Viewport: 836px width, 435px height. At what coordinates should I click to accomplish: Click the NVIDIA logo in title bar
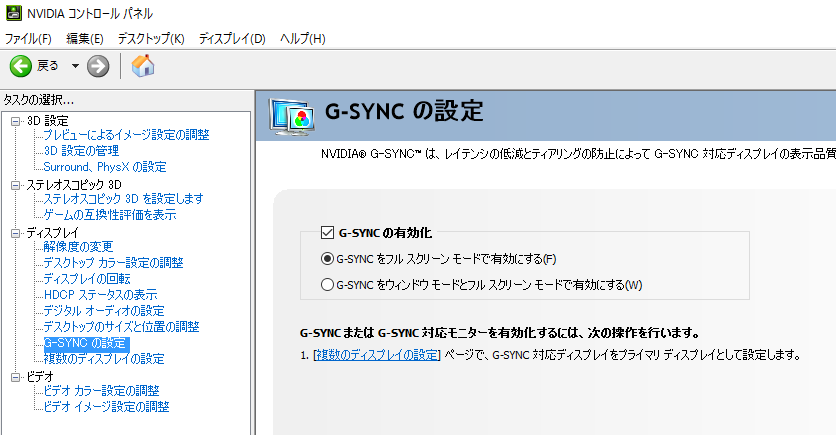pyautogui.click(x=13, y=13)
